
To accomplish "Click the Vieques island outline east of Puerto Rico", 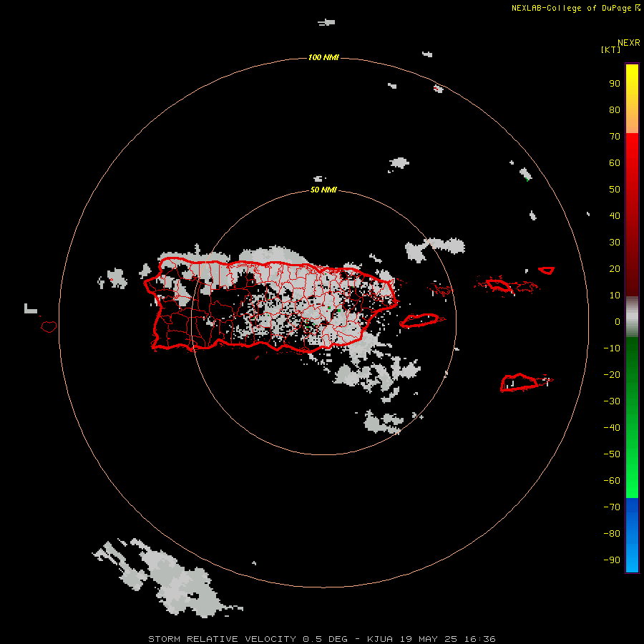I will [x=421, y=321].
